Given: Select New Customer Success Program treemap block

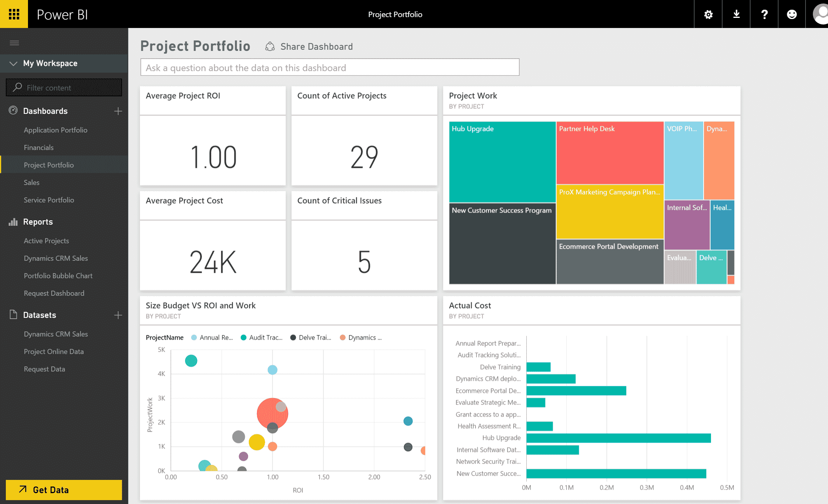Looking at the screenshot, I should pyautogui.click(x=502, y=244).
